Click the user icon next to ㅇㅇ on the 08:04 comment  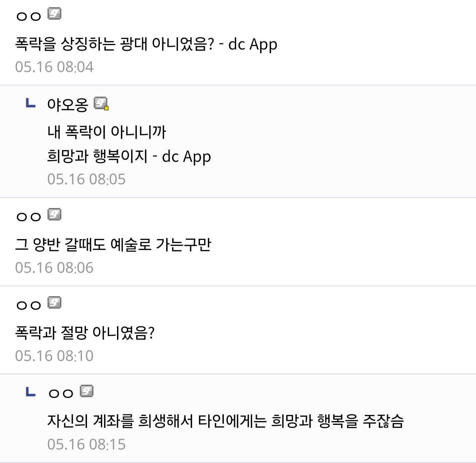pyautogui.click(x=55, y=14)
